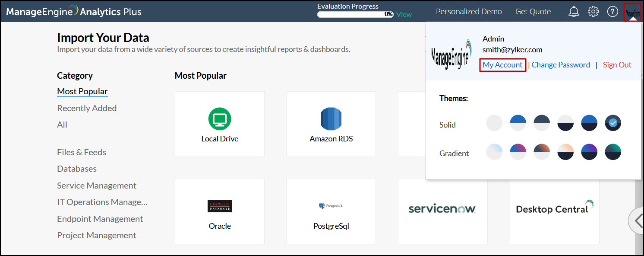
Task: Select Databases category
Action: click(x=77, y=169)
